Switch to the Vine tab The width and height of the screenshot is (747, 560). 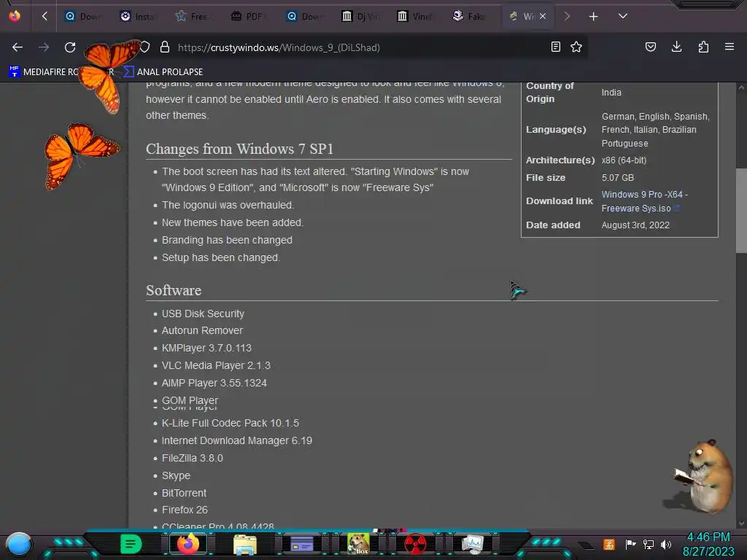click(x=415, y=16)
